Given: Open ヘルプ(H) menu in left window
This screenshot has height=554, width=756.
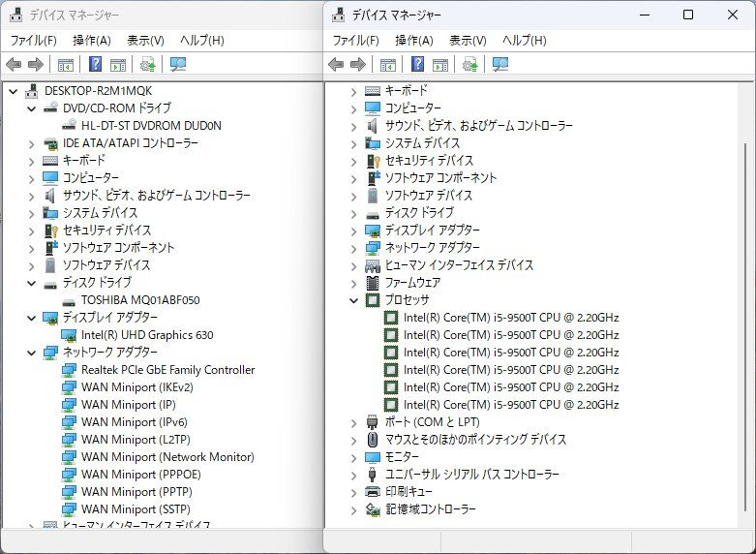Looking at the screenshot, I should pyautogui.click(x=202, y=40).
